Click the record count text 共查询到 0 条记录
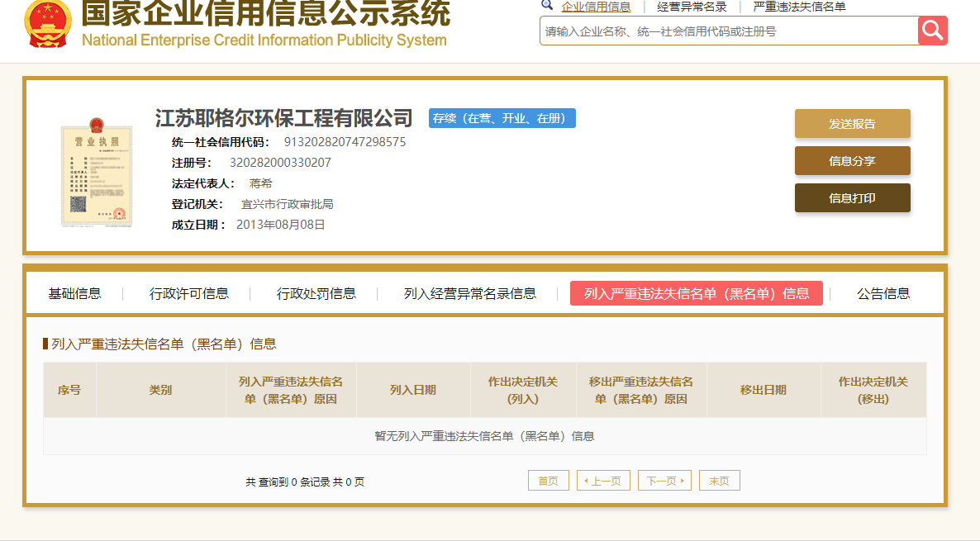 tap(288, 482)
